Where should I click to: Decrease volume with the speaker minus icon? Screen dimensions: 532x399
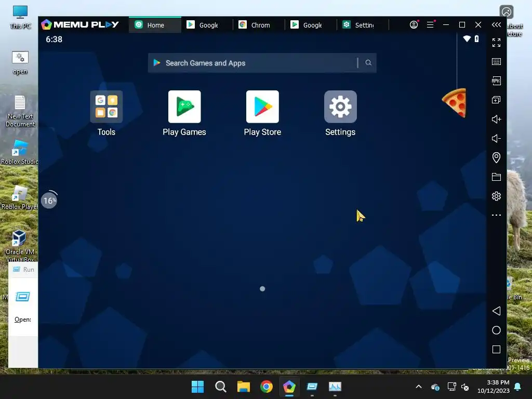[x=496, y=138]
